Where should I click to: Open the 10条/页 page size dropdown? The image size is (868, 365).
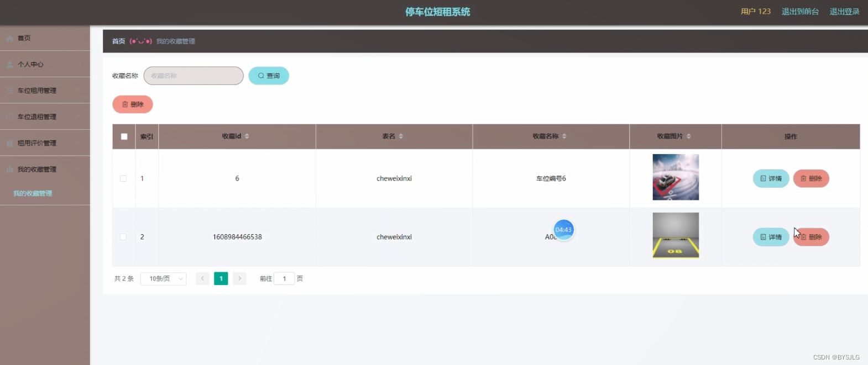(x=163, y=279)
